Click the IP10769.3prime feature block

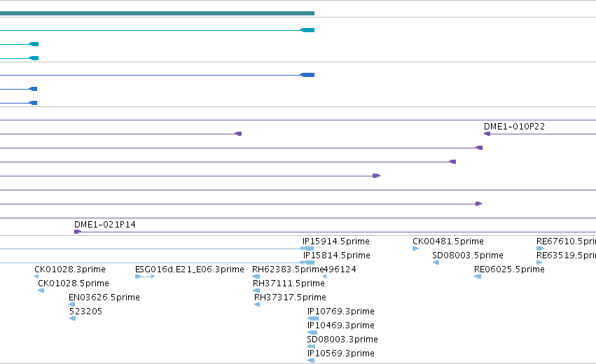(x=313, y=318)
